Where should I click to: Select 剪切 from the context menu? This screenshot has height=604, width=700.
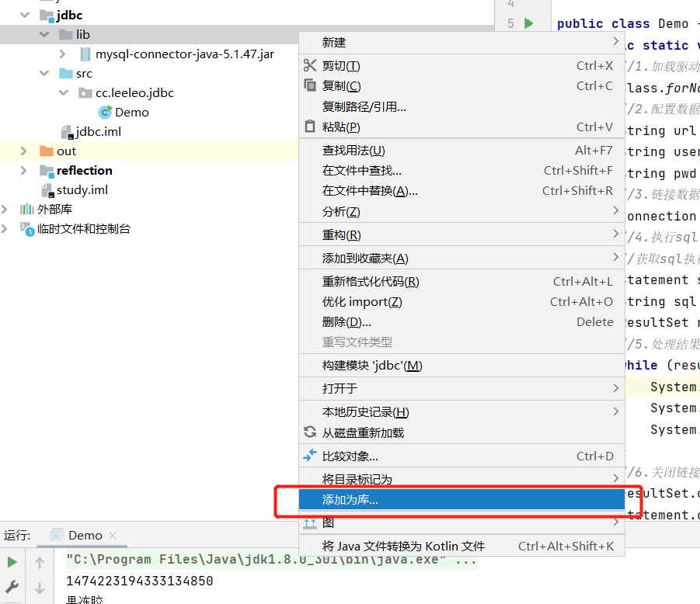(341, 66)
